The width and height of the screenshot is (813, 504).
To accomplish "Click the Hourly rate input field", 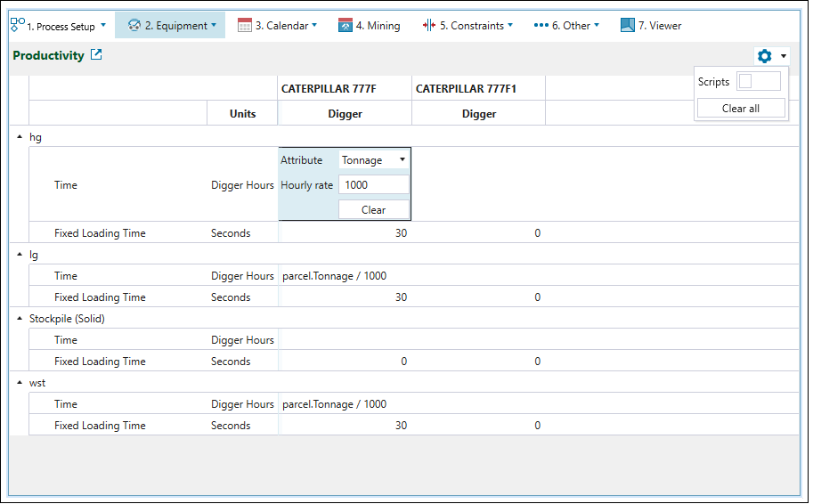I will [373, 185].
